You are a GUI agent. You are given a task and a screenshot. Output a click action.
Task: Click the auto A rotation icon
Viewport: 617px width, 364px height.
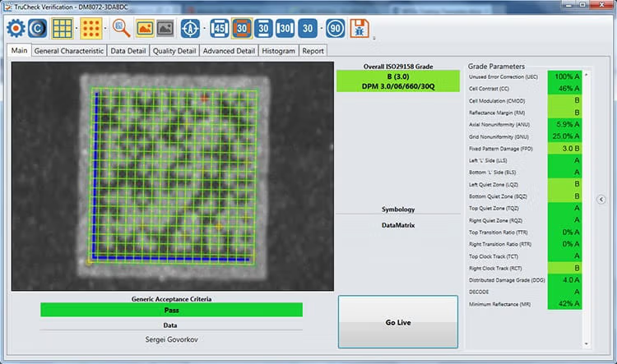coord(190,29)
